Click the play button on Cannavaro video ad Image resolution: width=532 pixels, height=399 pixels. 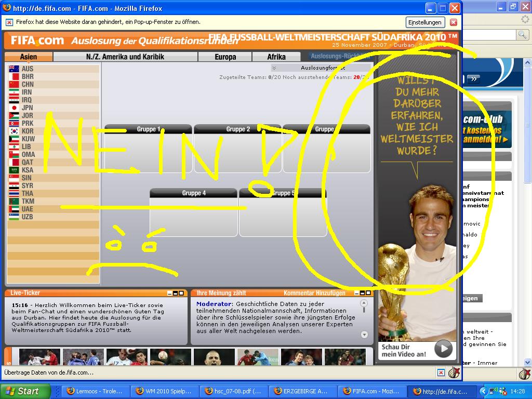coord(443,349)
